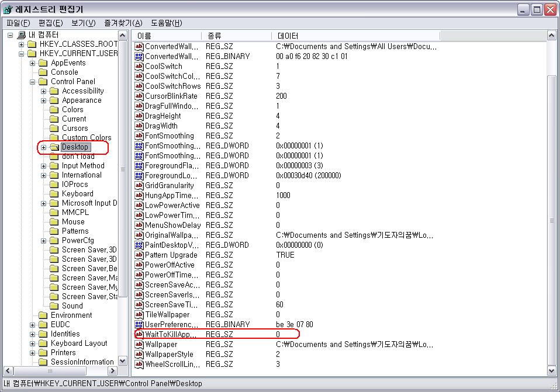
Task: Click the binary icon of PaintDesktopV... value
Action: (x=139, y=245)
